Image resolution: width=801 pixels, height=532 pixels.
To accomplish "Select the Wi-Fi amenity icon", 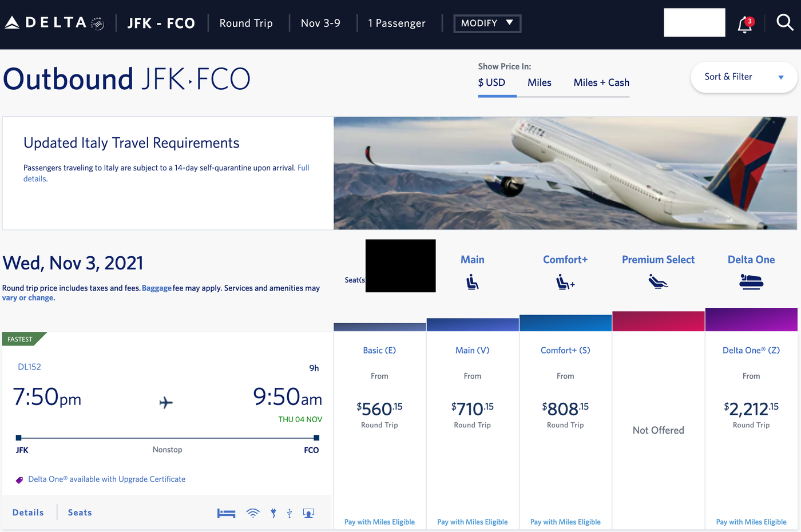I will coord(252,512).
